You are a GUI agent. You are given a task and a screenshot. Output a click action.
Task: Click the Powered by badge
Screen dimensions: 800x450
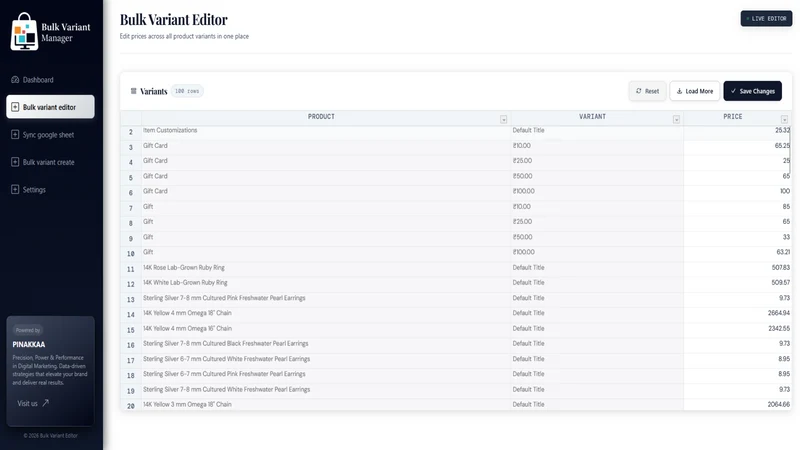pos(28,330)
